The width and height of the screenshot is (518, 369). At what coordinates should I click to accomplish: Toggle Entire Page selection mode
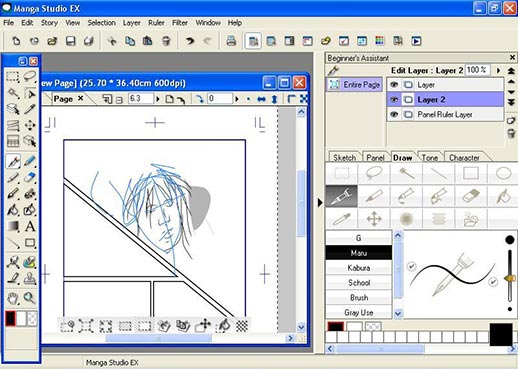tap(355, 85)
